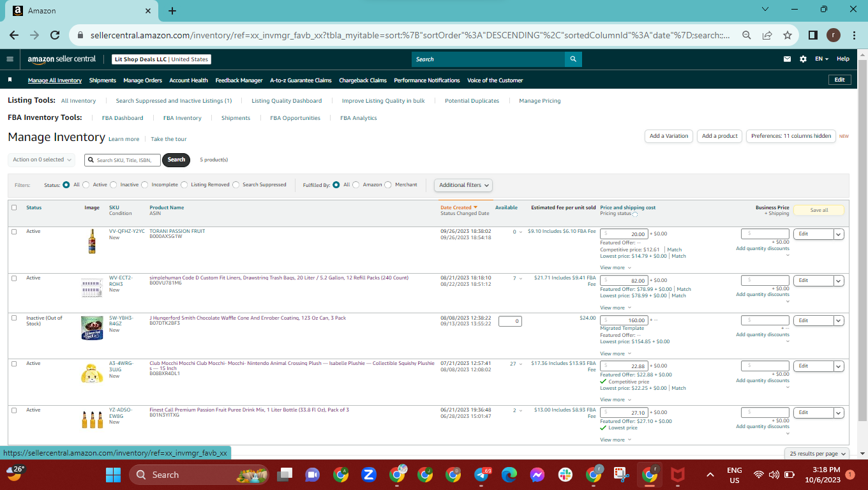Screen dimensions: 868x490
Task: Expand the Additional filters dropdown
Action: click(464, 185)
